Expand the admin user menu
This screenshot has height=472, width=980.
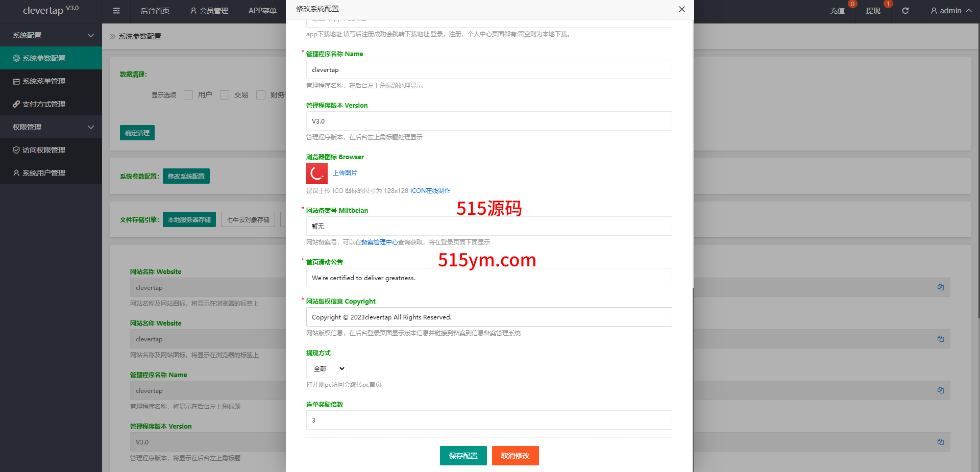tap(951, 11)
